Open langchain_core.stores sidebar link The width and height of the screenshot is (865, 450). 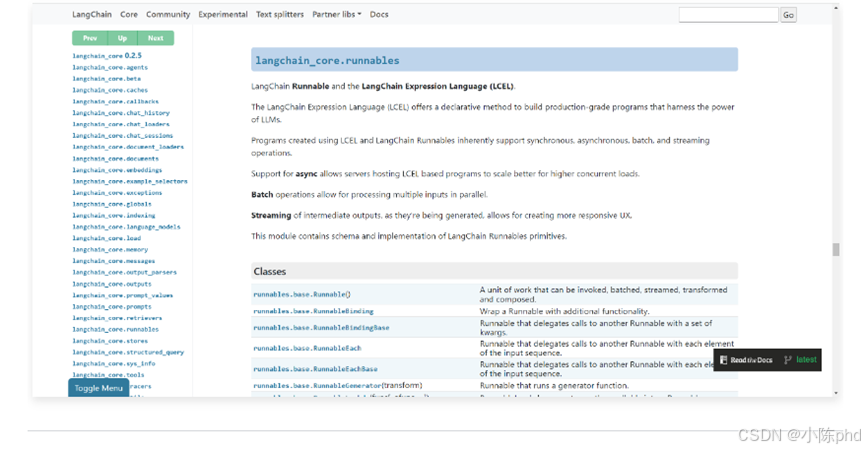click(x=110, y=341)
